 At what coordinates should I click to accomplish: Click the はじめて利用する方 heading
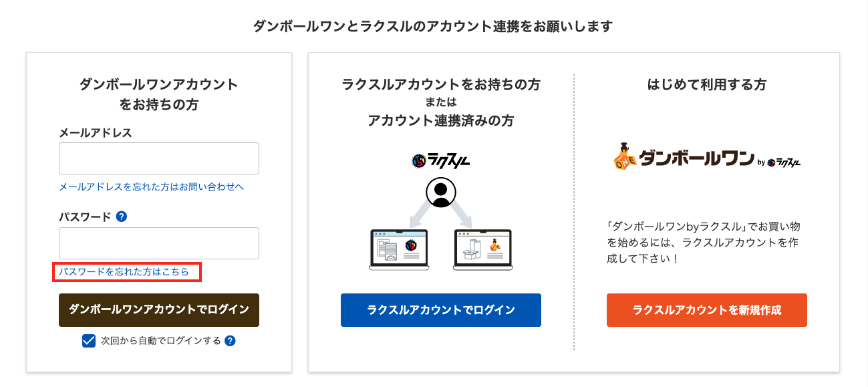pyautogui.click(x=707, y=85)
